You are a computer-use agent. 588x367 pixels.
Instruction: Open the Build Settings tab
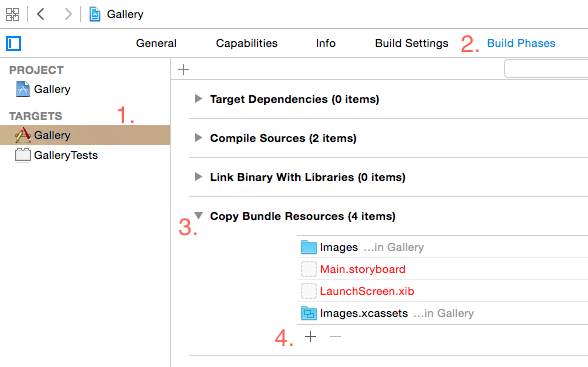pyautogui.click(x=412, y=43)
